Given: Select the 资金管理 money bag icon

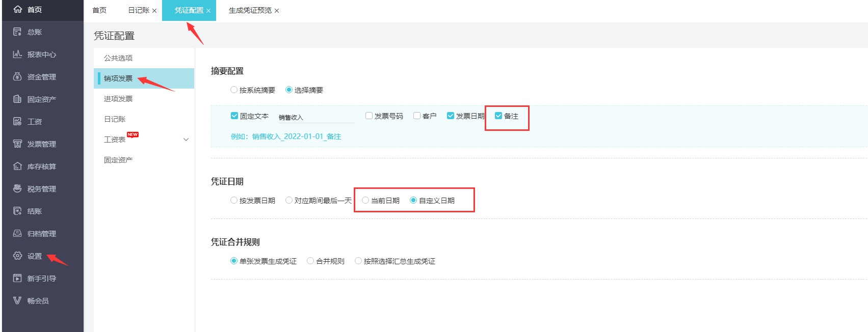Looking at the screenshot, I should click(x=17, y=77).
